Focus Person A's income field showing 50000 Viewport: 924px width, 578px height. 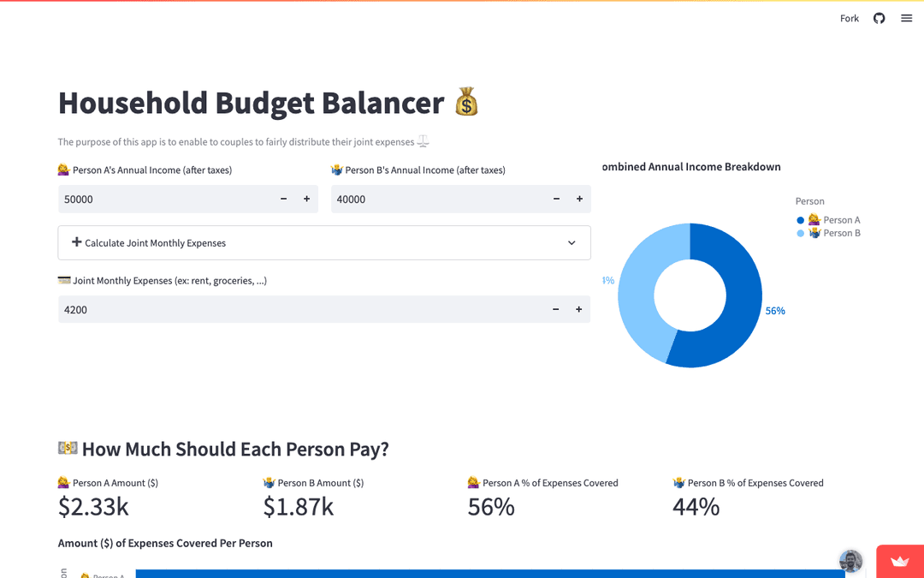[x=166, y=199]
